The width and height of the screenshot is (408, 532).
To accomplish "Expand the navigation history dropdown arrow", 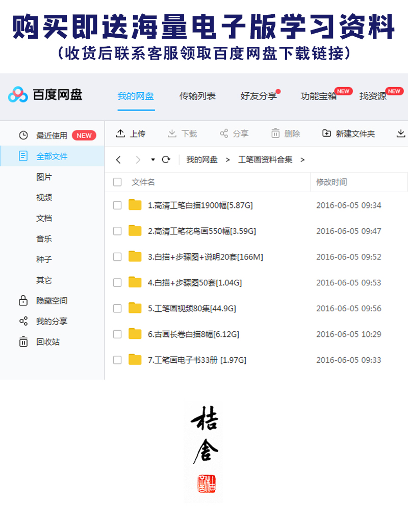I will (152, 160).
